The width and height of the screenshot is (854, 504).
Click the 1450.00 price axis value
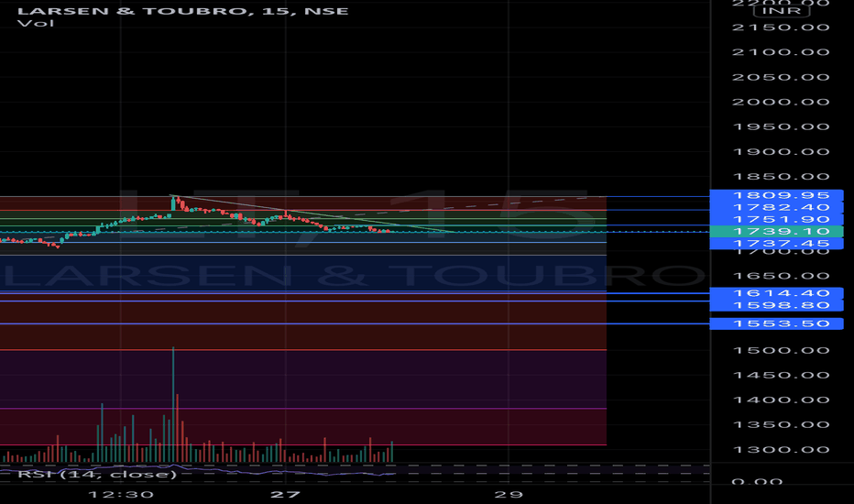pyautogui.click(x=781, y=376)
